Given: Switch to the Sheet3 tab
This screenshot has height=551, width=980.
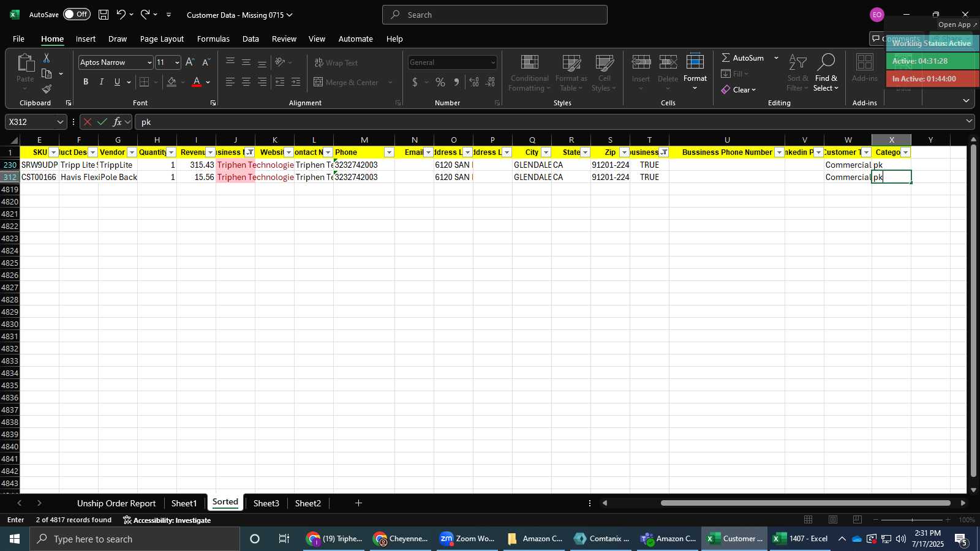Looking at the screenshot, I should tap(266, 503).
